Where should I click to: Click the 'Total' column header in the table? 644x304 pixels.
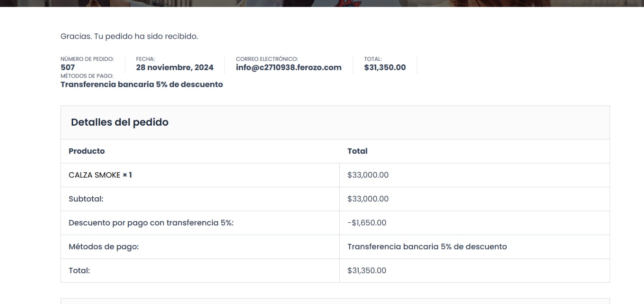tap(357, 151)
